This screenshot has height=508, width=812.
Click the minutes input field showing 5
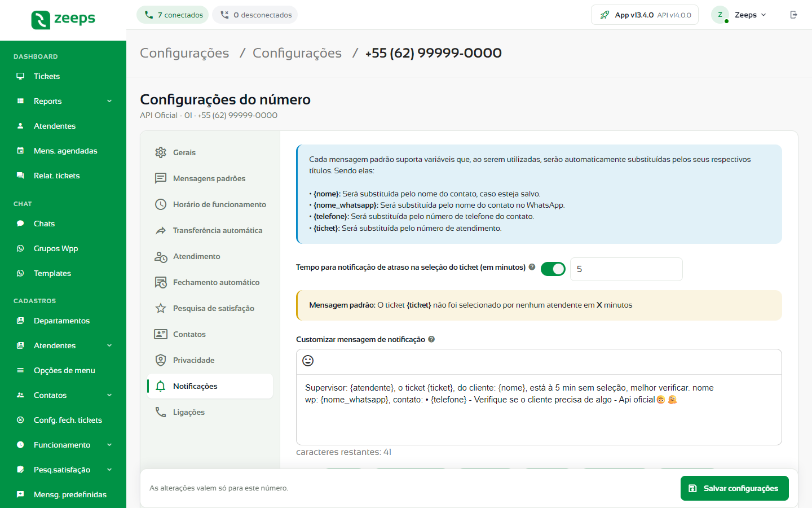pos(626,269)
